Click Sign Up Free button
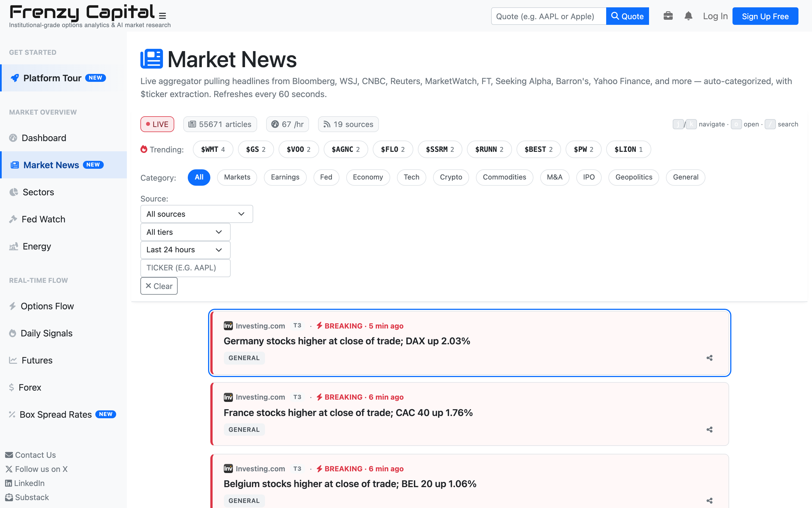Image resolution: width=812 pixels, height=508 pixels. click(x=765, y=16)
